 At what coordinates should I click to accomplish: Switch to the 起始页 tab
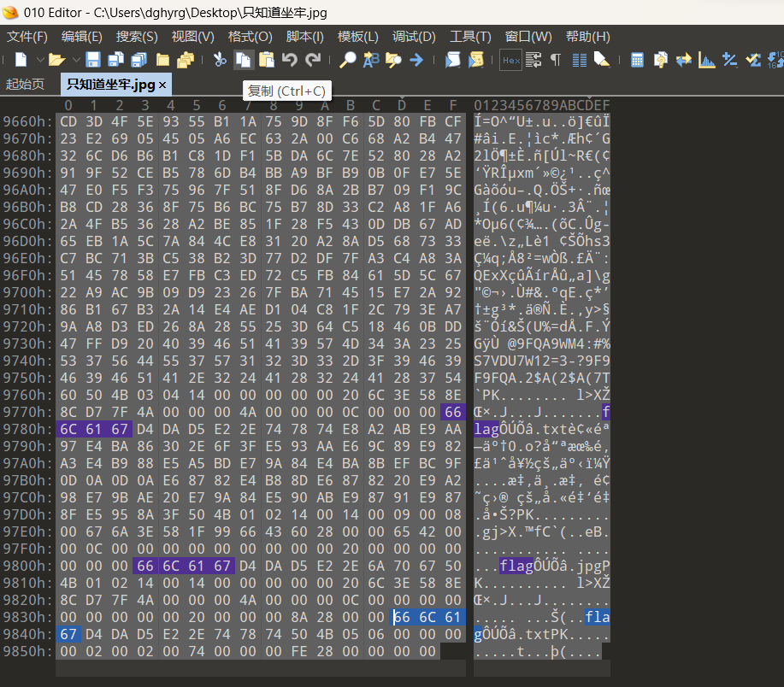25,84
